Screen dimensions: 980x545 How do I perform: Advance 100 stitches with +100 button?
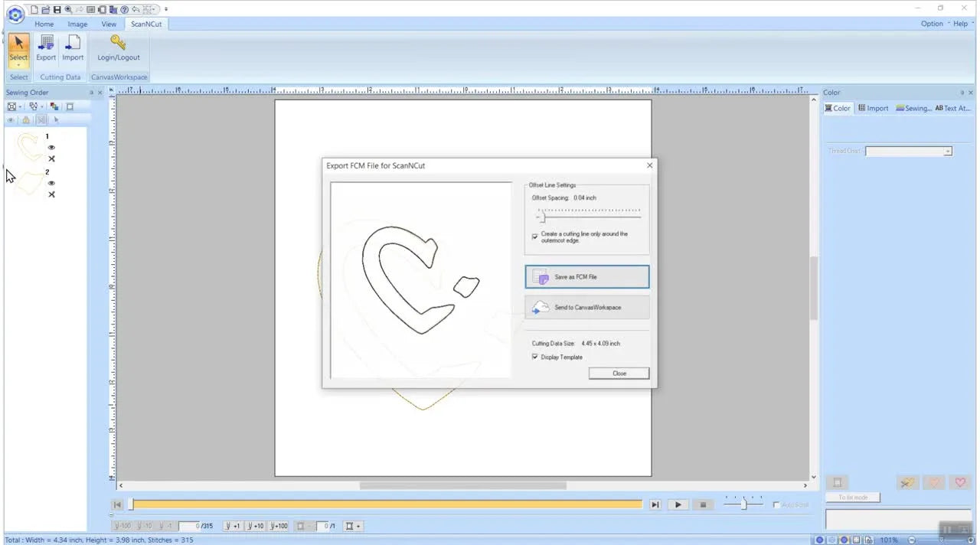click(279, 526)
